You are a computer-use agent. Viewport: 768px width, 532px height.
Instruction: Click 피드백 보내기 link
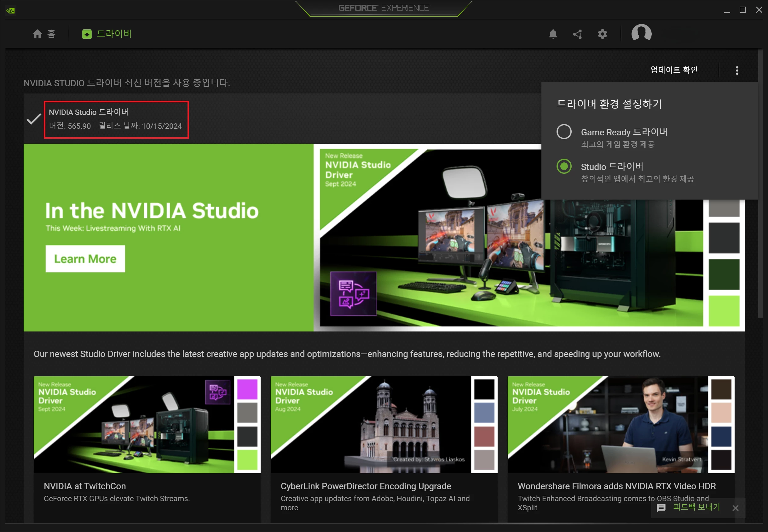click(696, 507)
